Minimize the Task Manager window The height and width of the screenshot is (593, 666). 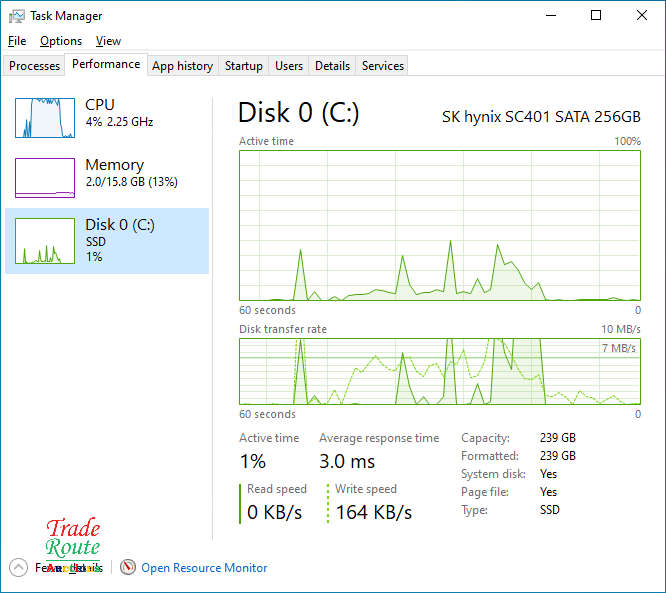click(x=551, y=16)
